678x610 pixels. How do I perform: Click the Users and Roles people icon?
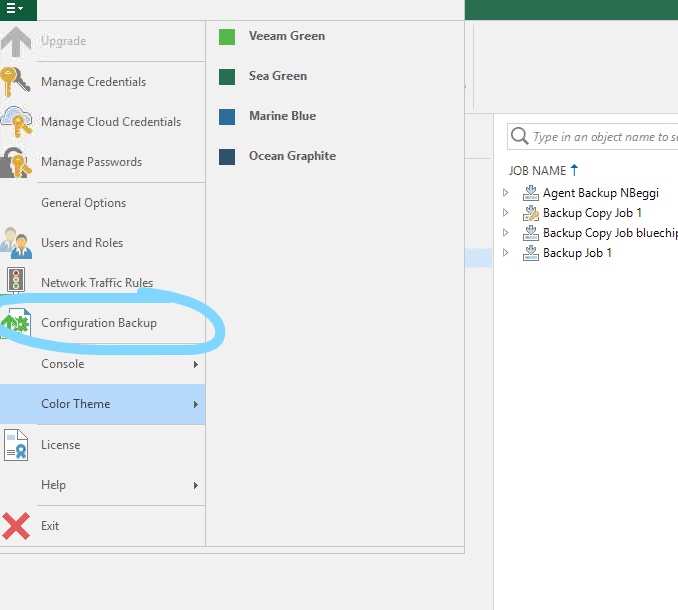coord(16,243)
